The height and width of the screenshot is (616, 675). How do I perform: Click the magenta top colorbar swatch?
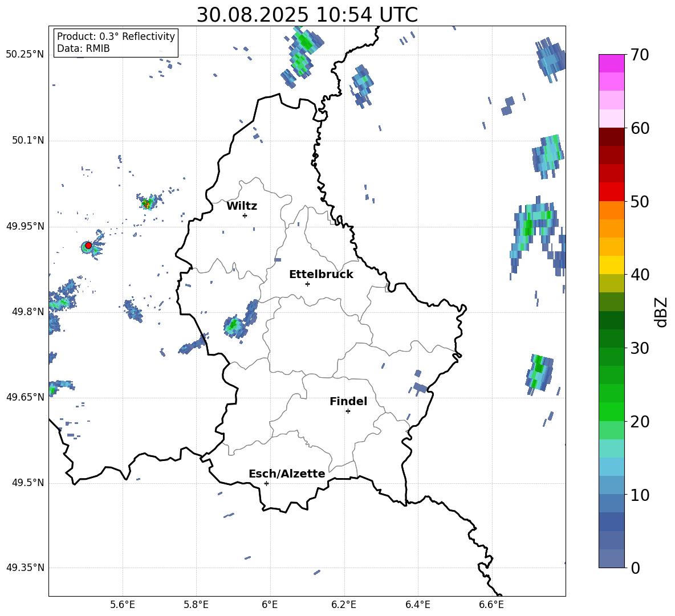coord(611,63)
